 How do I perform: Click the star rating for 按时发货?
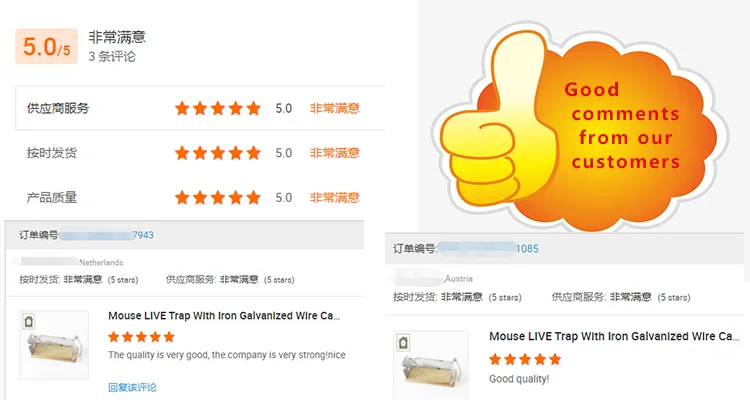(218, 153)
